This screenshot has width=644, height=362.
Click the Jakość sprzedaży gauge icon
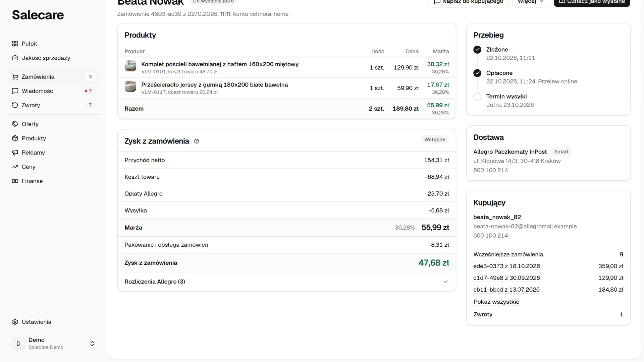[15, 58]
